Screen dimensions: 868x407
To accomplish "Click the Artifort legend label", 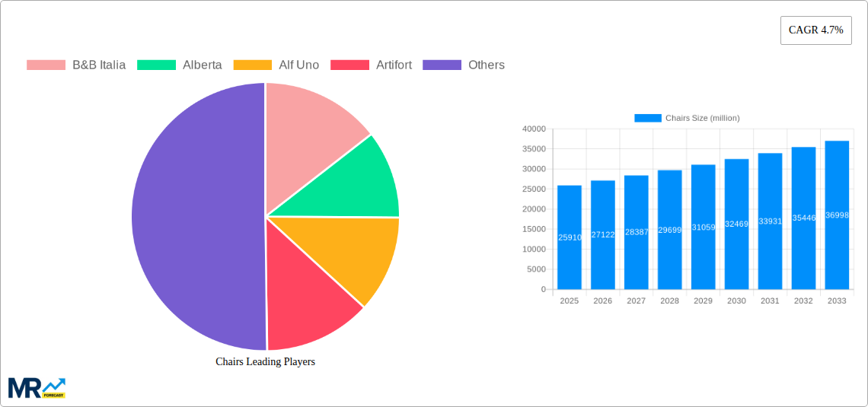I will [394, 65].
